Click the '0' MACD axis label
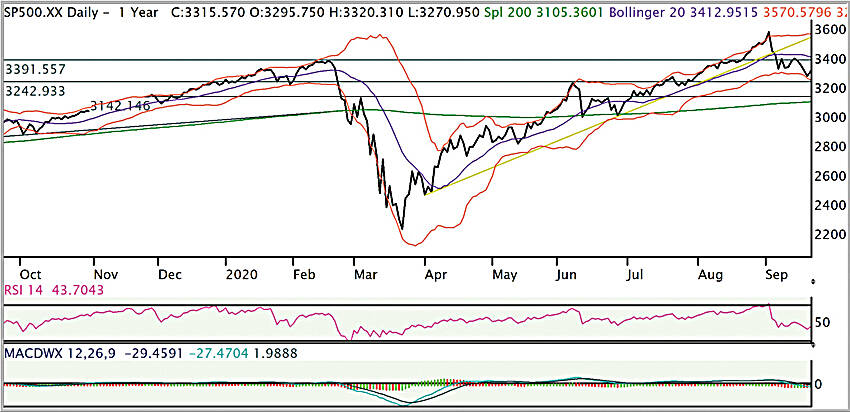850x412 pixels. (819, 384)
